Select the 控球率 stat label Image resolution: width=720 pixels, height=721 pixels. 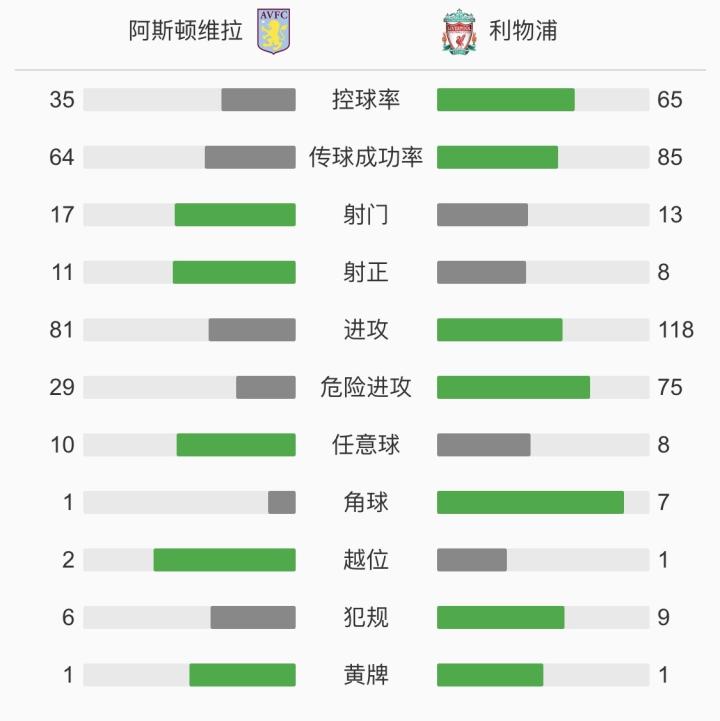366,100
